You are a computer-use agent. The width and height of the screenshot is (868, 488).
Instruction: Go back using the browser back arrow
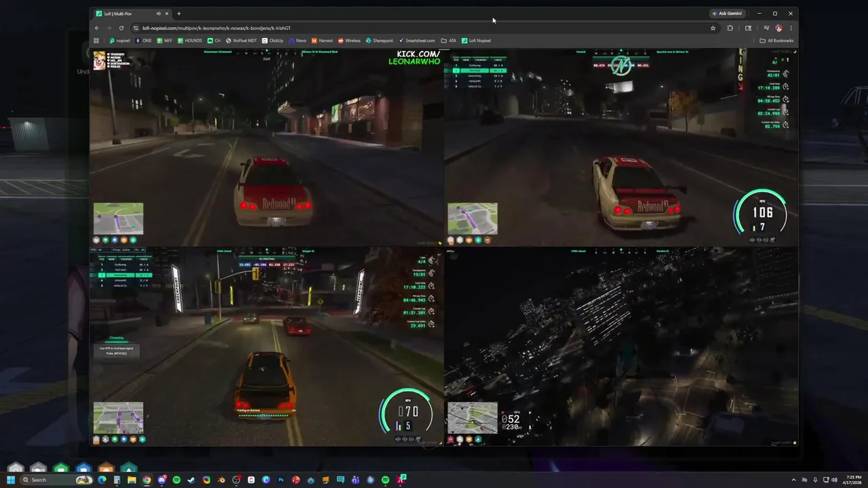(97, 28)
